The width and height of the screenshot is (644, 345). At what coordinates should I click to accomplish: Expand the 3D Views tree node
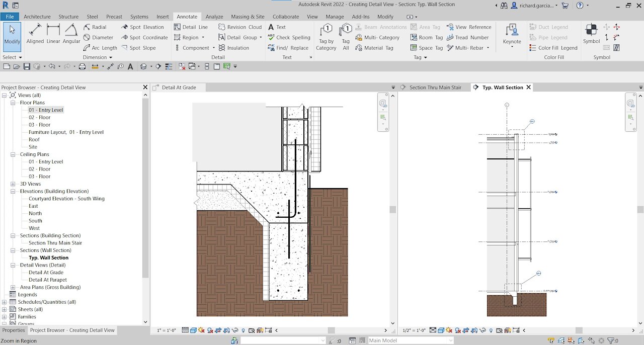tap(13, 184)
